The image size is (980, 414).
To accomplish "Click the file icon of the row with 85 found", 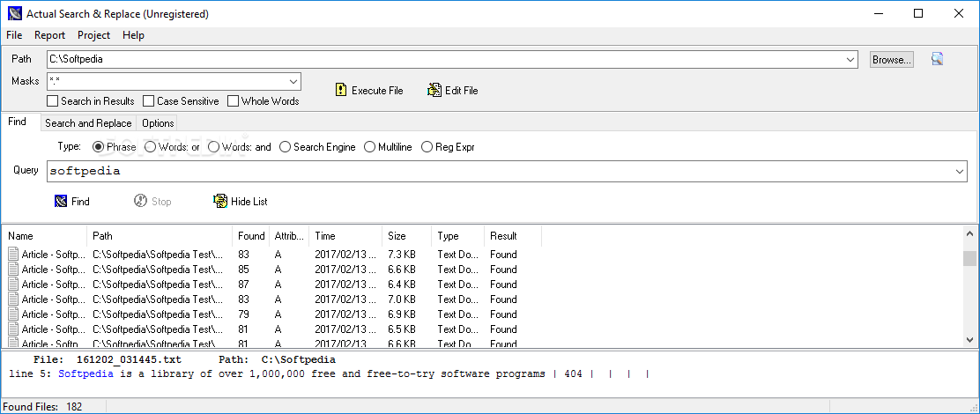I will 14,270.
